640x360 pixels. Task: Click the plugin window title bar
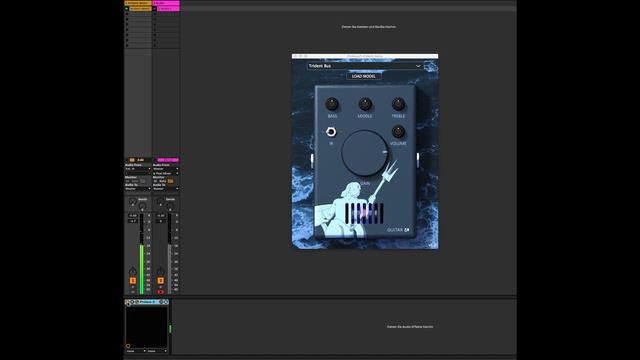(x=365, y=56)
